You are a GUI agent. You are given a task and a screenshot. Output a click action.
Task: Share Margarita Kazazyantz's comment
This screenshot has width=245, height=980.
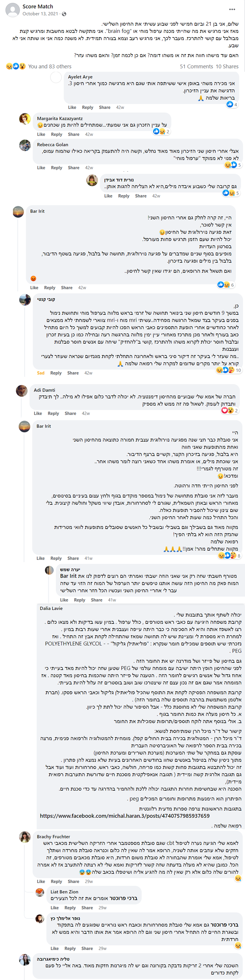[72, 134]
